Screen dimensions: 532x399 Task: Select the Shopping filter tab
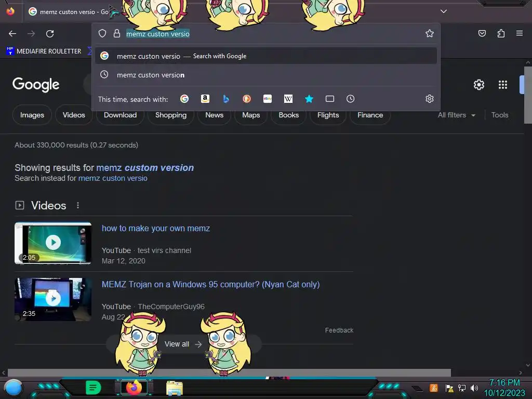click(171, 115)
